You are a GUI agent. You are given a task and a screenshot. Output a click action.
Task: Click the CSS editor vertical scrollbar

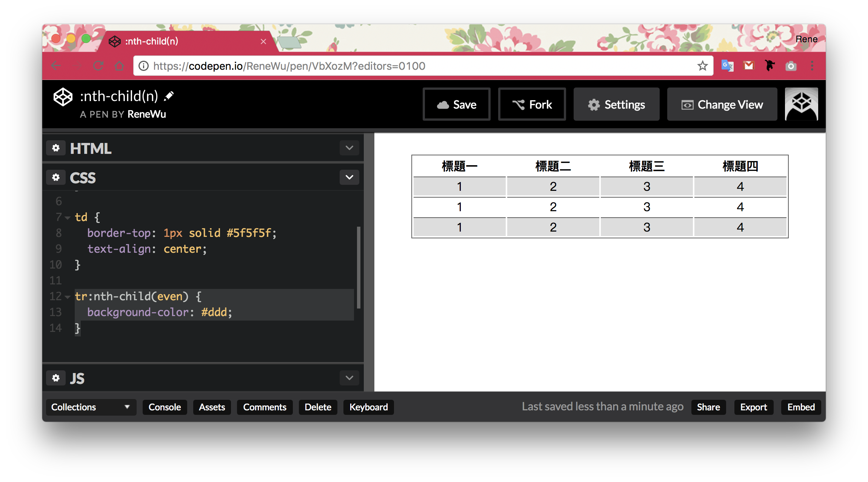359,267
